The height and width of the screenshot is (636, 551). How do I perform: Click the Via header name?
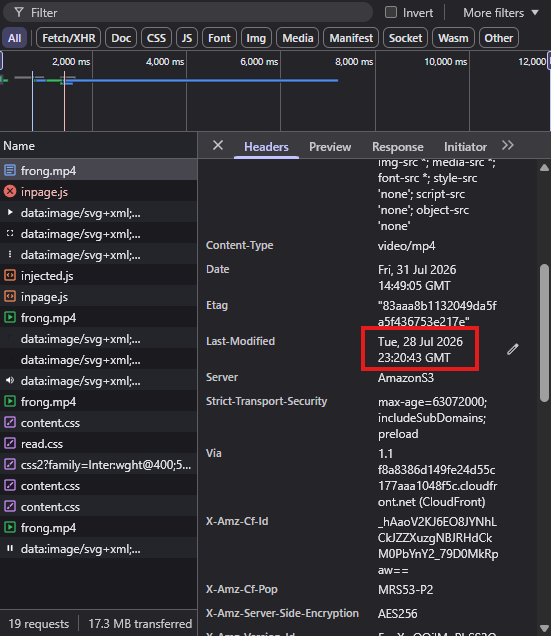[x=213, y=453]
